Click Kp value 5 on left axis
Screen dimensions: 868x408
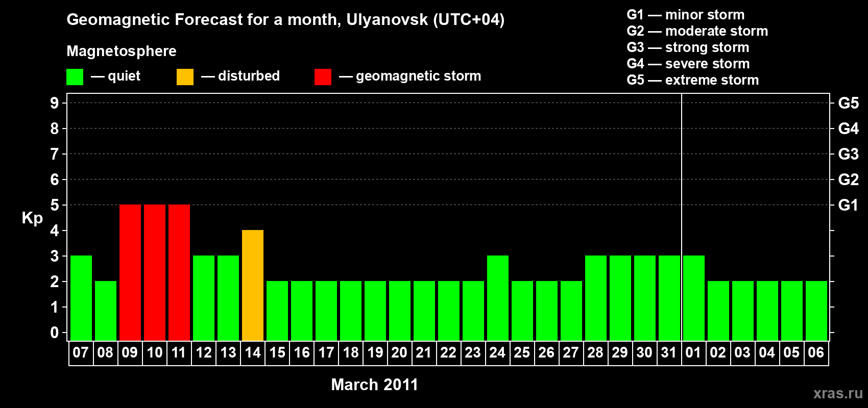tap(55, 205)
